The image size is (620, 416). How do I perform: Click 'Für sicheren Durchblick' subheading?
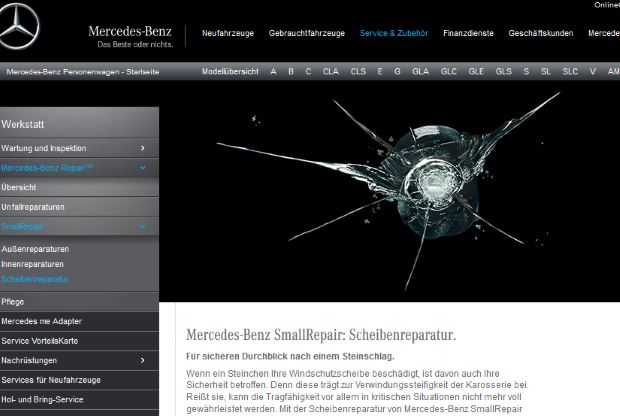point(290,356)
